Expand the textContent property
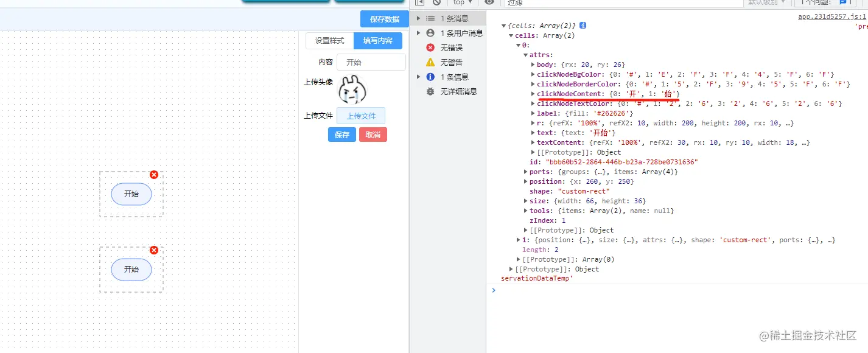868x353 pixels. (x=533, y=142)
